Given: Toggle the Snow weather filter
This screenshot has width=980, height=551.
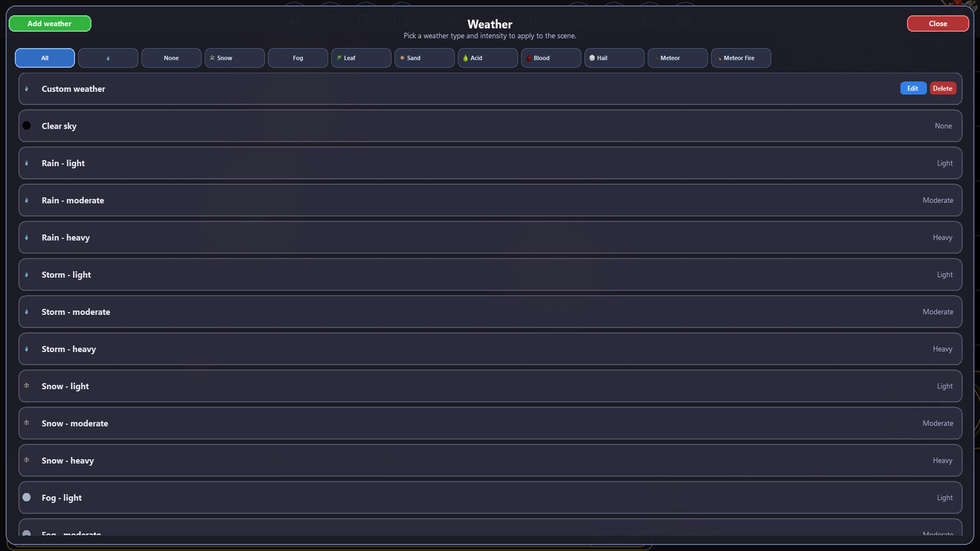Looking at the screenshot, I should (234, 58).
